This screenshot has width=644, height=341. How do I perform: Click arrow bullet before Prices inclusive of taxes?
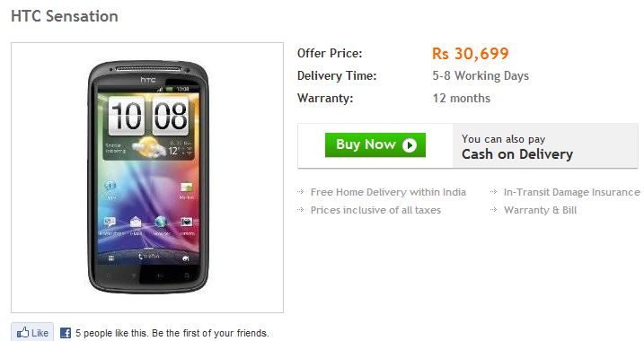301,210
